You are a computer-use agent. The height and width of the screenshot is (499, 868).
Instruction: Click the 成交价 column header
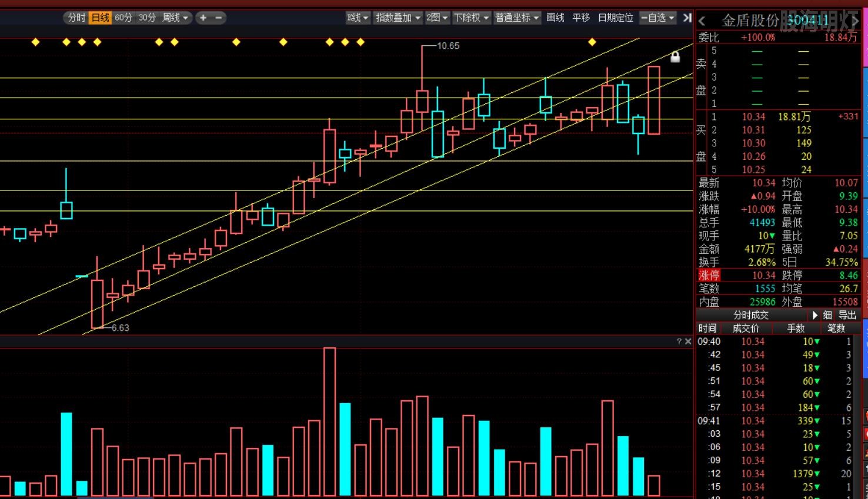pos(746,328)
